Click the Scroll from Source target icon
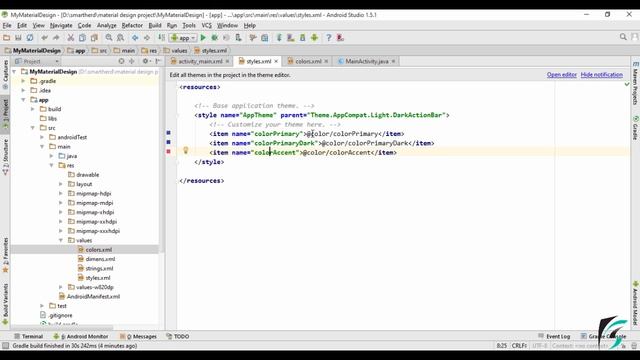This screenshot has width=640, height=360. [121, 61]
